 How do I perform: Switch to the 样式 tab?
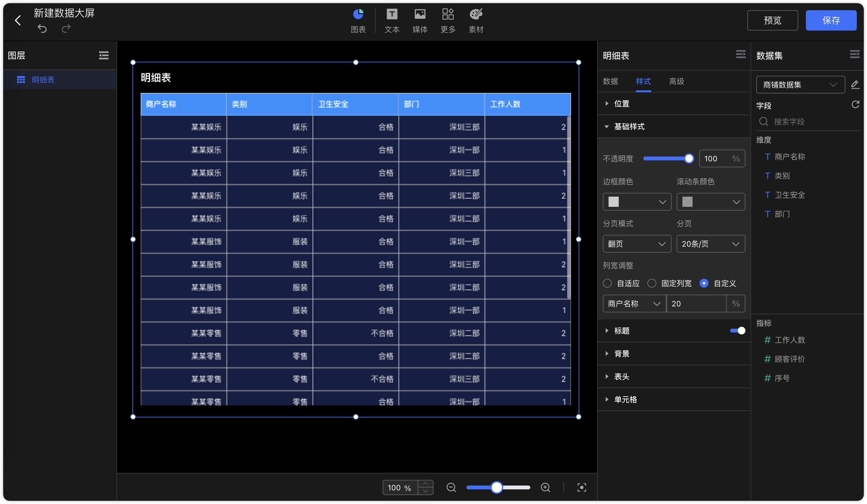[x=643, y=81]
